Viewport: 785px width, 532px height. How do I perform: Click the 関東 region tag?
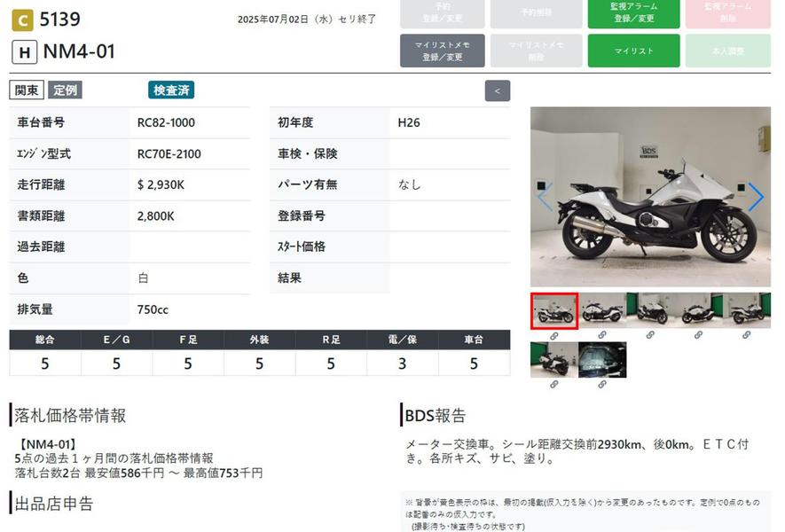pos(27,90)
